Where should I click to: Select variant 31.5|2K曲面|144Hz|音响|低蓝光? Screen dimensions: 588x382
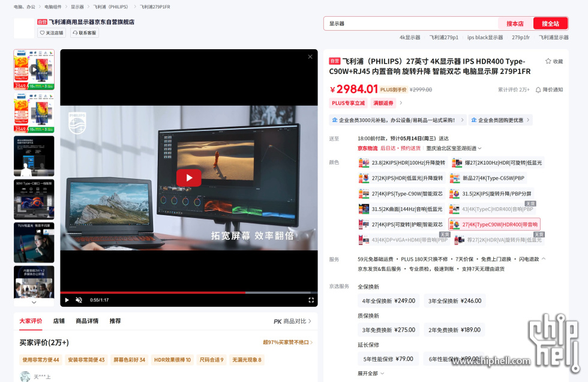point(401,209)
